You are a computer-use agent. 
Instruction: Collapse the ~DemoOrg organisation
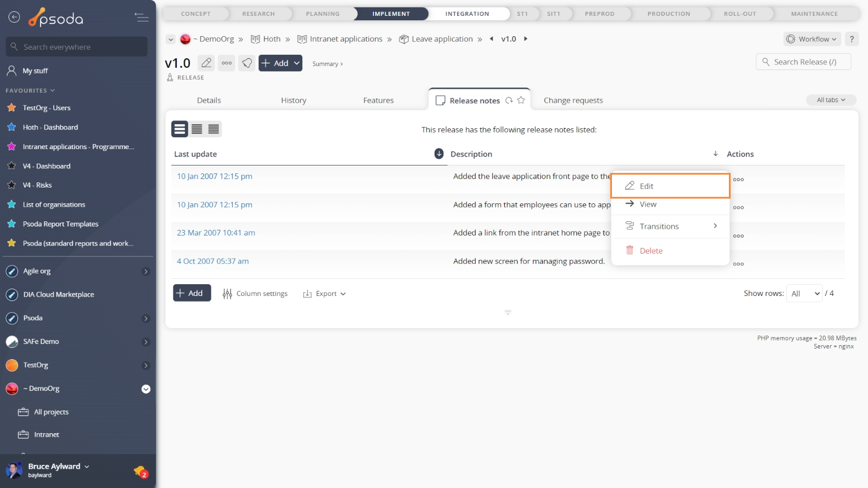[x=146, y=389]
